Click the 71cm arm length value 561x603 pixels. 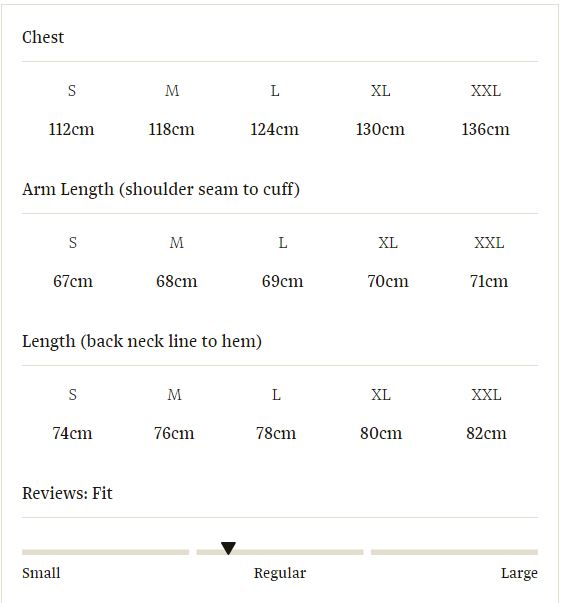click(489, 282)
